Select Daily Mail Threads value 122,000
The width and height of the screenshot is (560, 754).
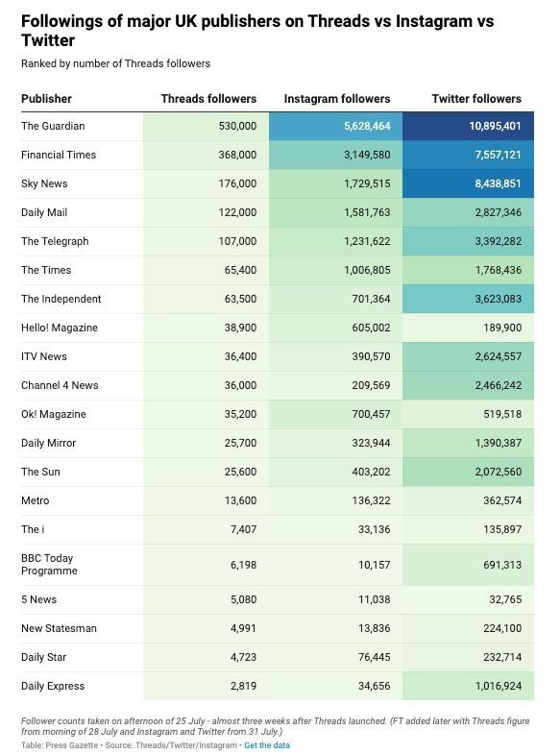[x=237, y=212]
